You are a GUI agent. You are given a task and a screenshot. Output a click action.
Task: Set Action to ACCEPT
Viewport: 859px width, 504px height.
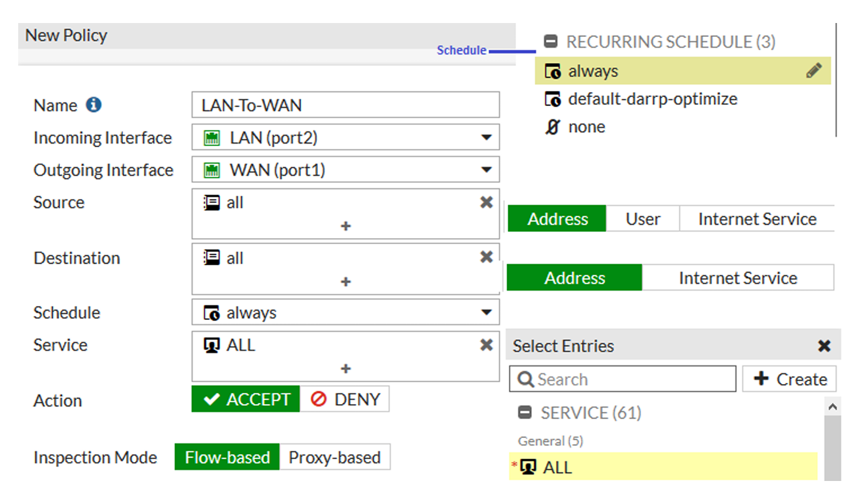246,400
